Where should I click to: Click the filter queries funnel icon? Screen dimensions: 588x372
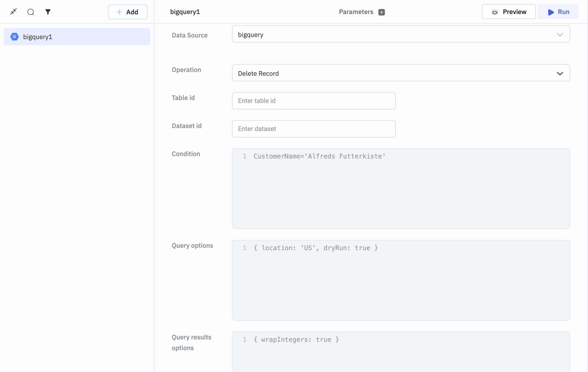(x=48, y=12)
